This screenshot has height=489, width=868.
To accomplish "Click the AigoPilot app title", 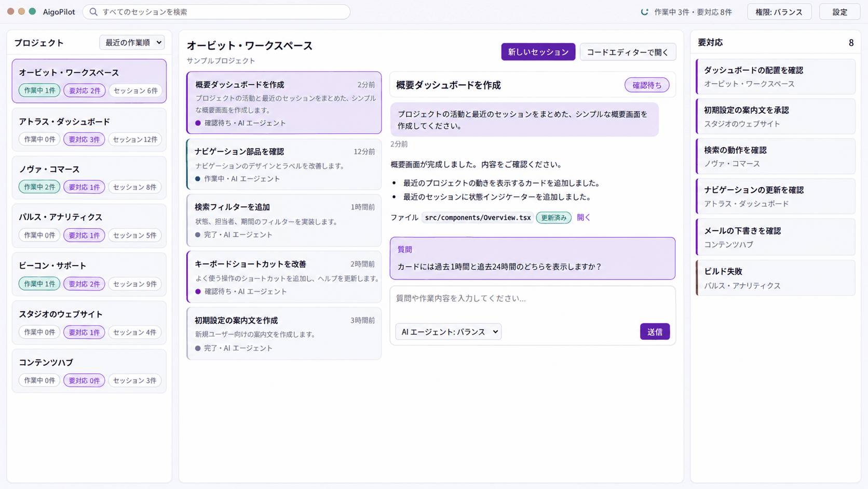I will [x=59, y=12].
